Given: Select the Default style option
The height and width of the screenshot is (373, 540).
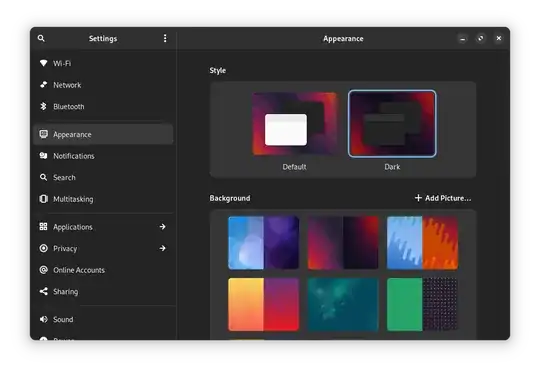Looking at the screenshot, I should (x=294, y=124).
